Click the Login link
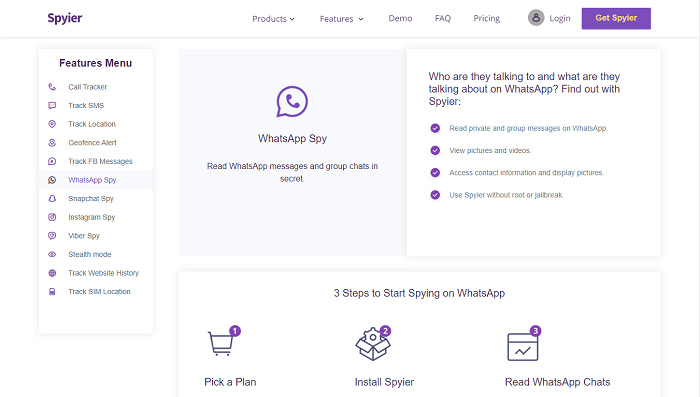The image size is (700, 397). 560,18
